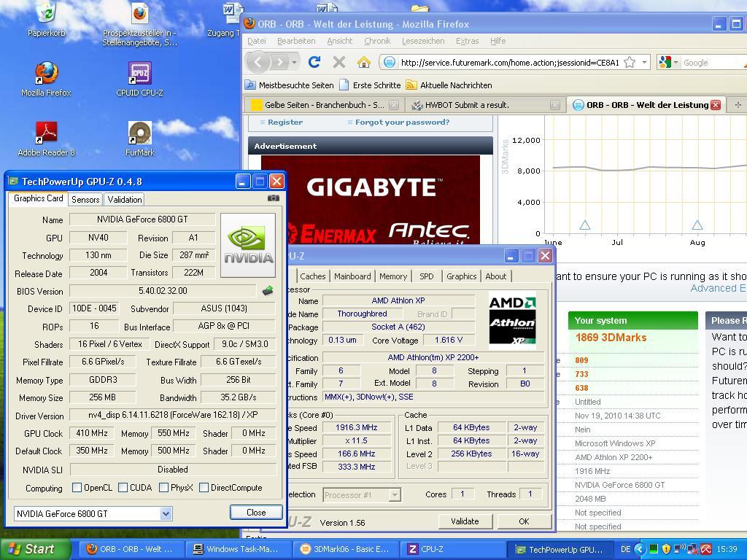Open the Memory tab in CPU-Z
The height and width of the screenshot is (560, 747).
click(393, 276)
